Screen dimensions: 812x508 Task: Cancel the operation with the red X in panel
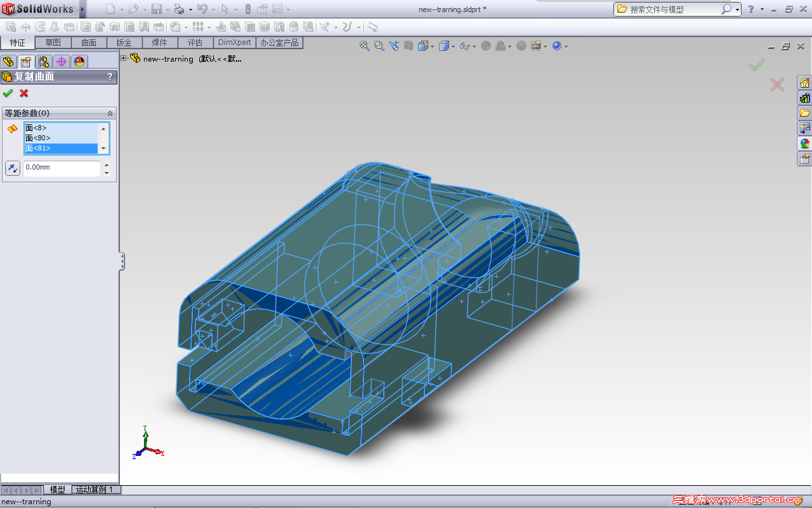pos(24,93)
